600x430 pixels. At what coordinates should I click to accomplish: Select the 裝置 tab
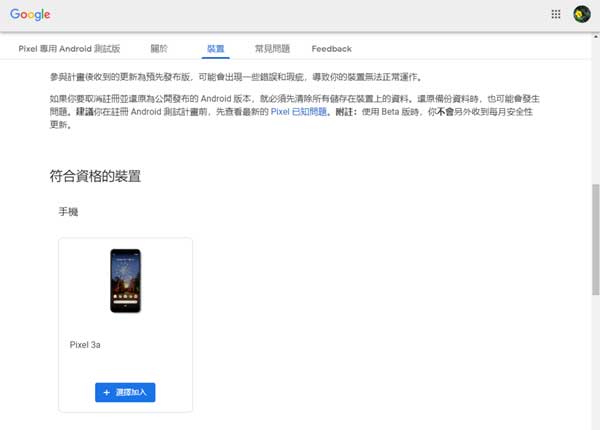click(x=215, y=49)
